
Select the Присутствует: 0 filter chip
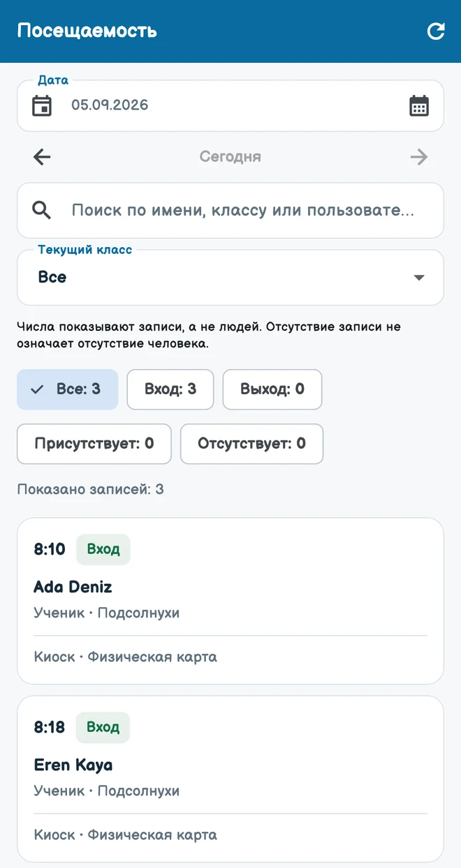[x=94, y=444]
